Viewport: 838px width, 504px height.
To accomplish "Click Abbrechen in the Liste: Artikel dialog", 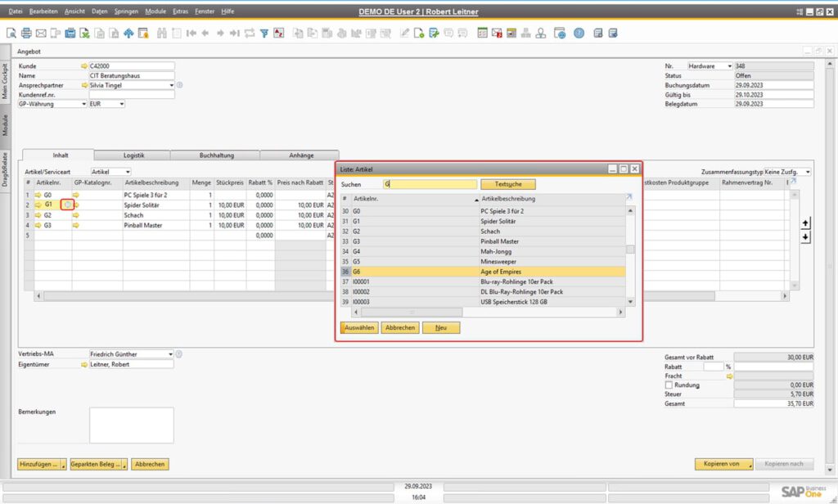I will pyautogui.click(x=400, y=327).
